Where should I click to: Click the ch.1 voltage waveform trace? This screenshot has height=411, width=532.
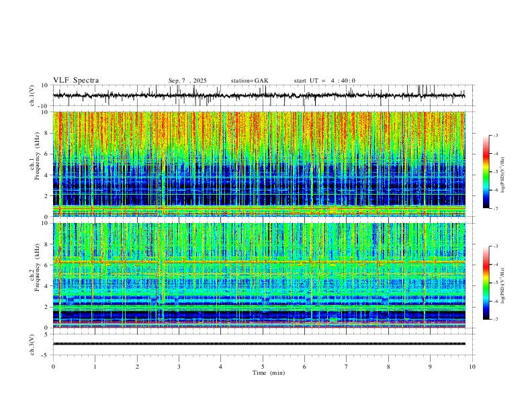coord(259,95)
